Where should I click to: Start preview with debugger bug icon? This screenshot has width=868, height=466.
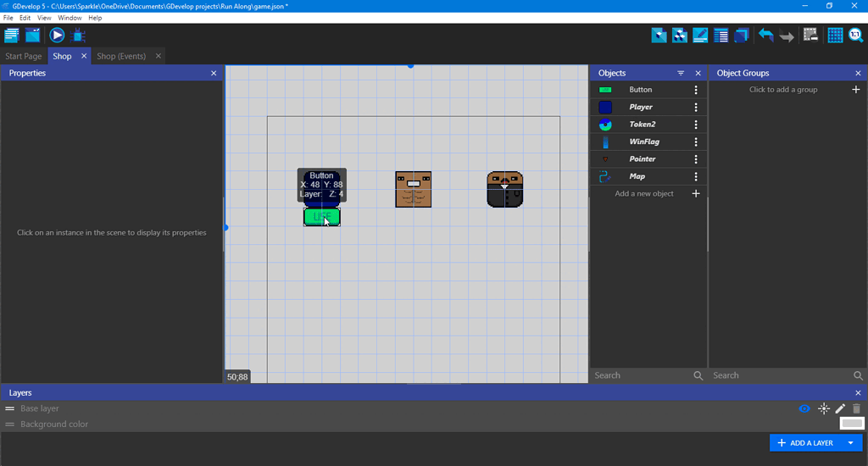[x=78, y=36]
